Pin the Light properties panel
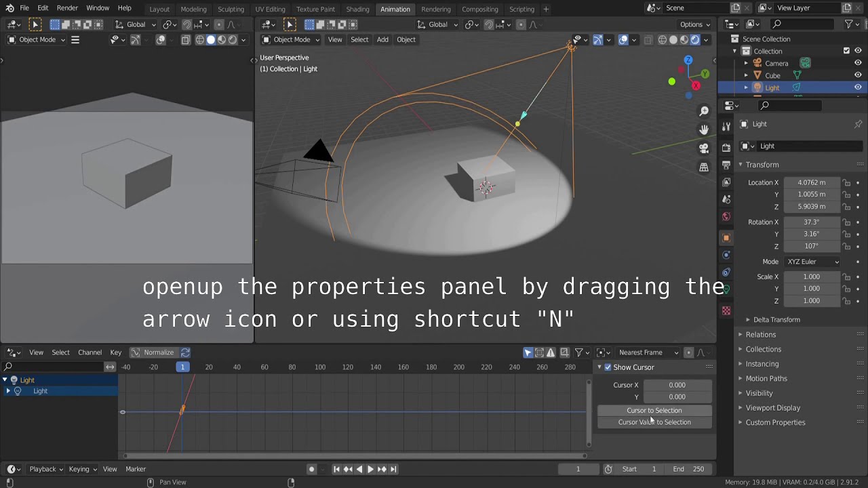This screenshot has width=868, height=488. pyautogui.click(x=858, y=124)
